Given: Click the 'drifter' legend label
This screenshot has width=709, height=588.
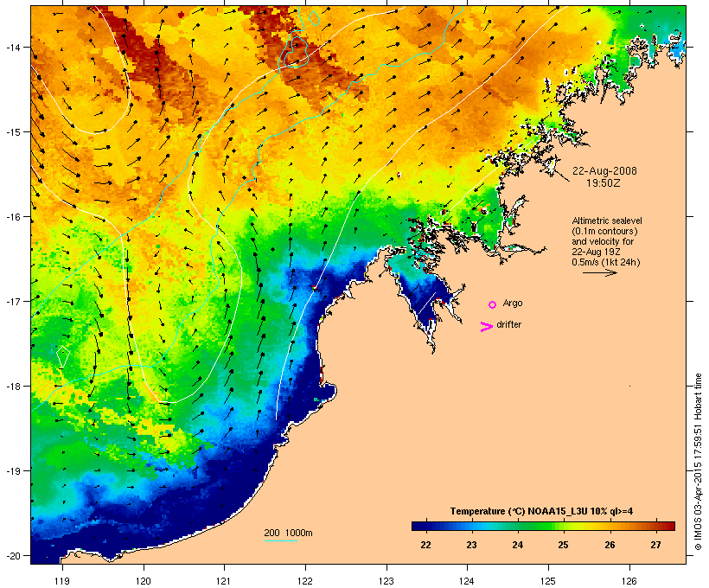Looking at the screenshot, I should [508, 324].
